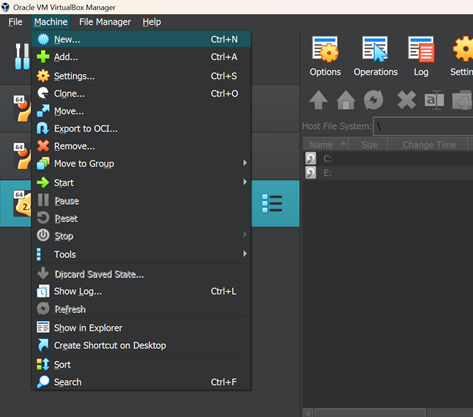473x417 pixels.
Task: Click the Show in Explorer icon
Action: click(43, 328)
